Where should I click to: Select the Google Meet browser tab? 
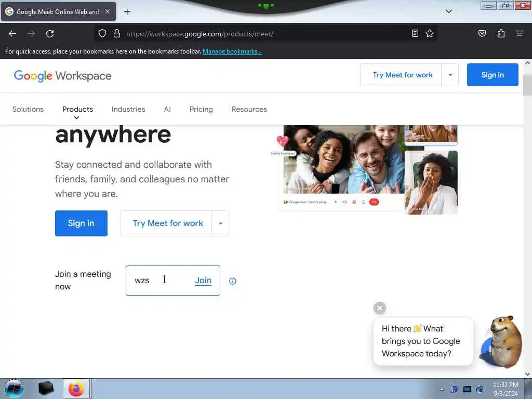click(58, 11)
